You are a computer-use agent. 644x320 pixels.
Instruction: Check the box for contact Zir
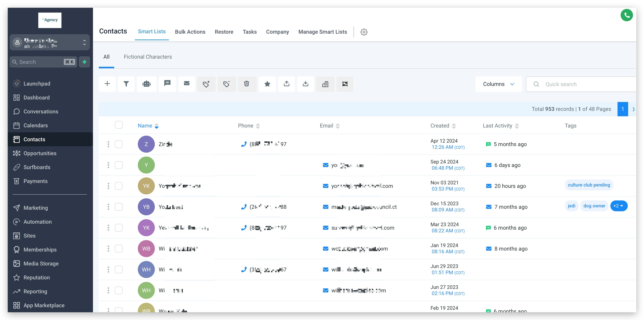tap(118, 144)
